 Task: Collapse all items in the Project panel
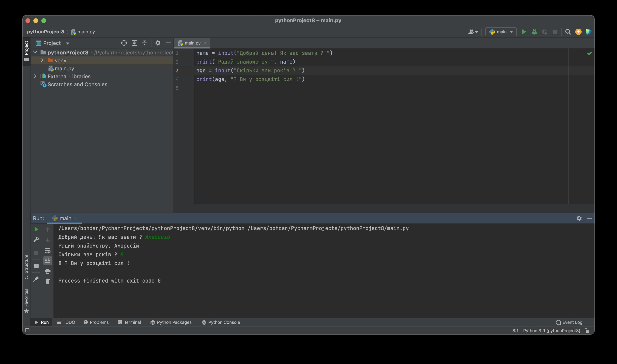(145, 43)
